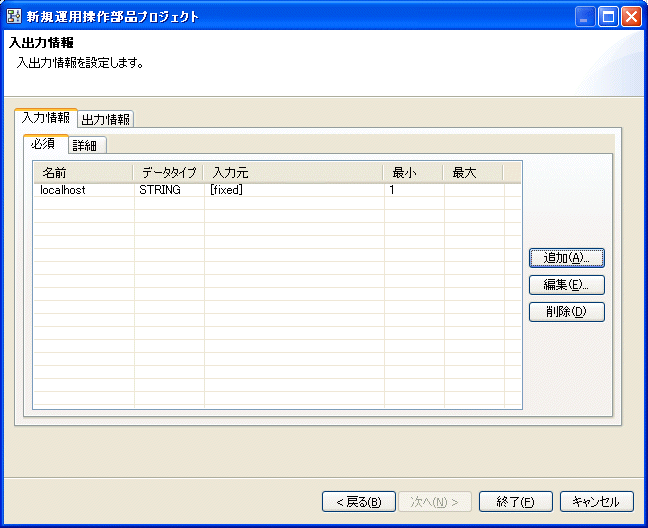Minimize the 新規運用操作部品プロジェクト window
Viewport: 648px width, 528px height.
(584, 17)
